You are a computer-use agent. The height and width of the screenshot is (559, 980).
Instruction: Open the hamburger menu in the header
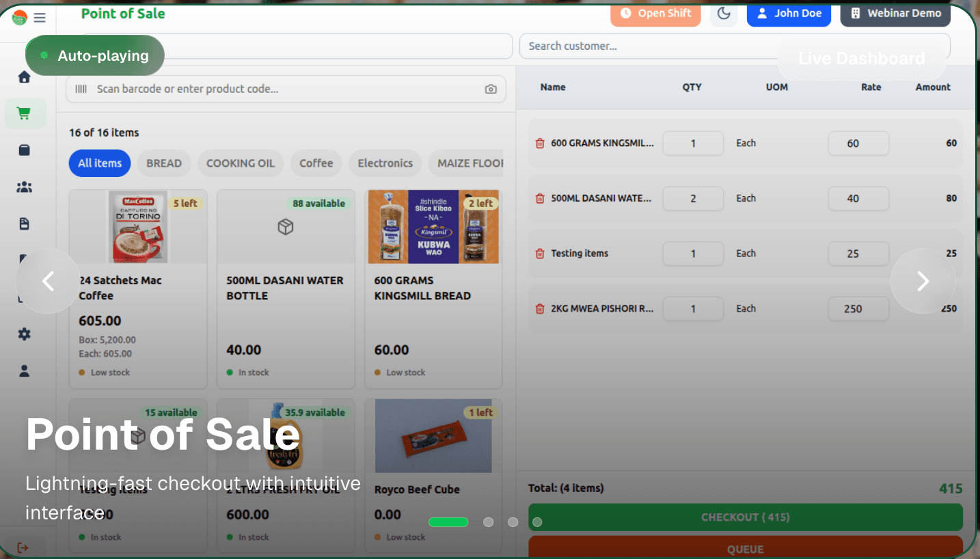(x=40, y=18)
